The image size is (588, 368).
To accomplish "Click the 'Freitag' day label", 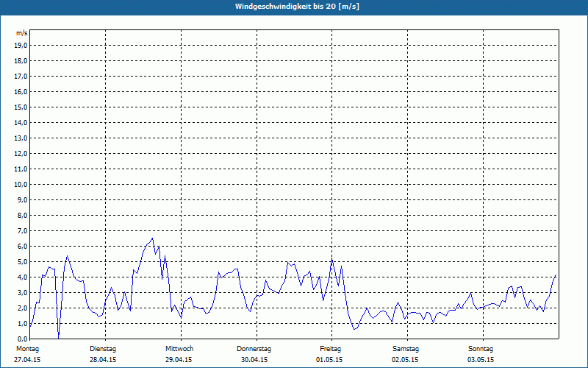I will click(330, 349).
